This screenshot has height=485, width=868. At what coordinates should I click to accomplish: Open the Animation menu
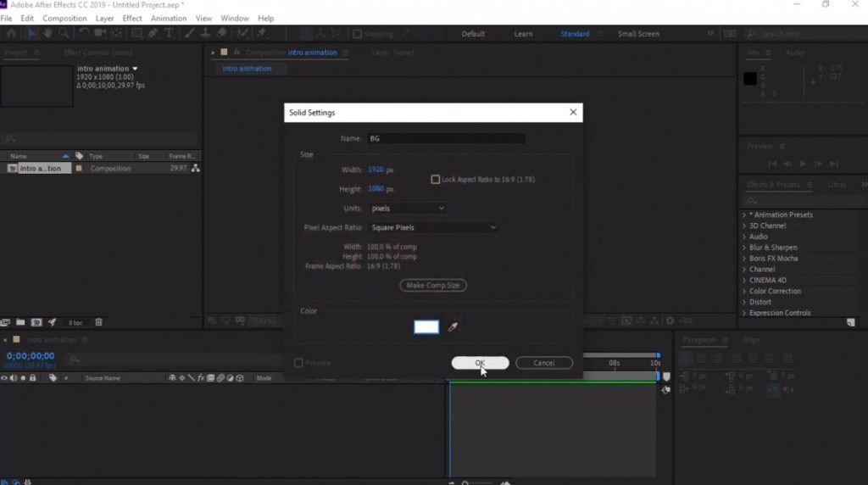169,19
